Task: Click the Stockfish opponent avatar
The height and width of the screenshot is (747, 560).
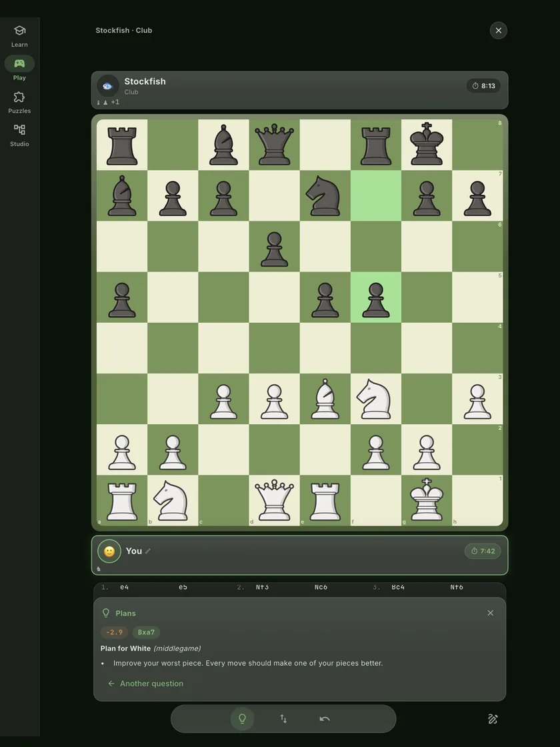Action: (x=107, y=86)
